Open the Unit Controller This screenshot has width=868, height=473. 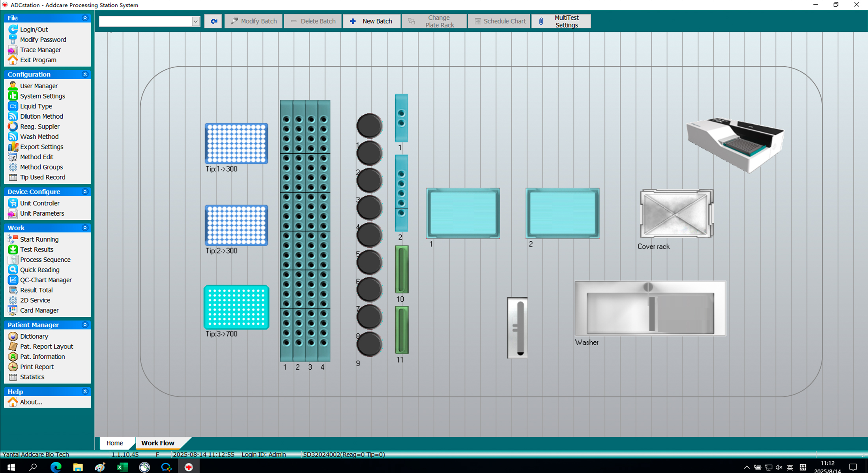point(39,203)
